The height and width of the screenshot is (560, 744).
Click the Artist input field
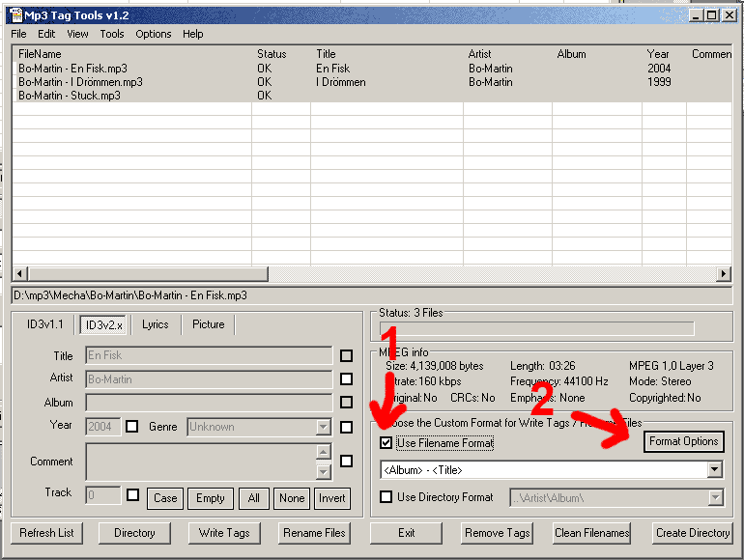coord(209,379)
